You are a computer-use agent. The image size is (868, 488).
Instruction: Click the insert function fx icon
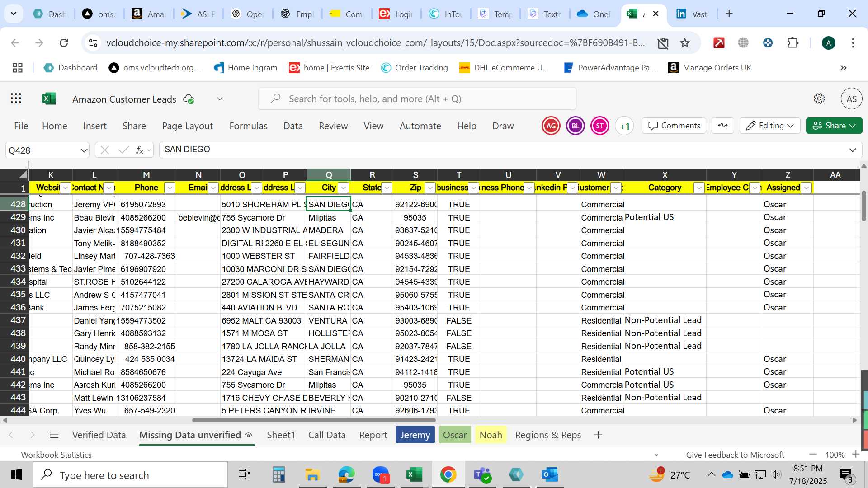pyautogui.click(x=140, y=150)
